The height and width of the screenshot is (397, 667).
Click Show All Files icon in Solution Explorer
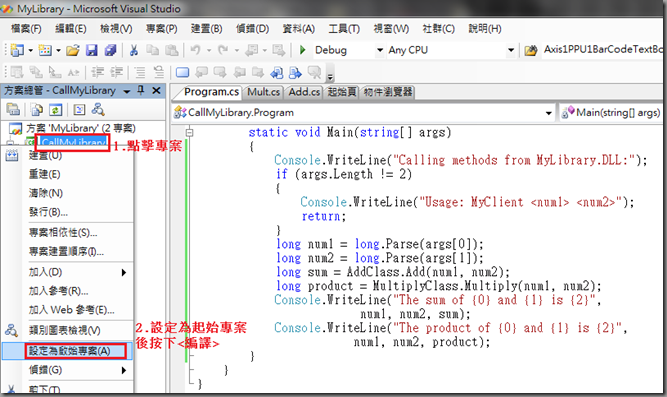pos(37,110)
